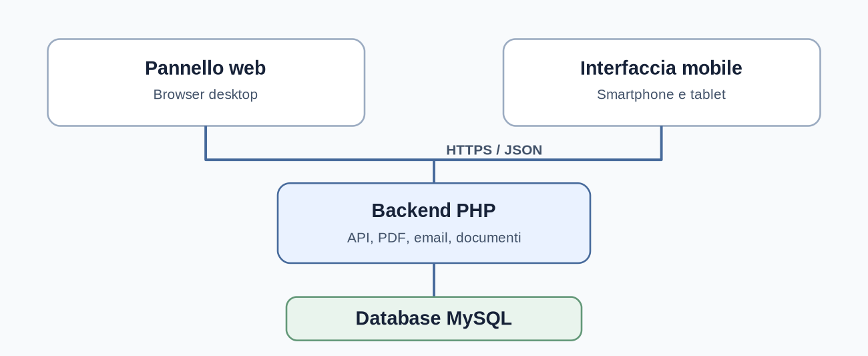Click the Pannello web title text

(206, 68)
